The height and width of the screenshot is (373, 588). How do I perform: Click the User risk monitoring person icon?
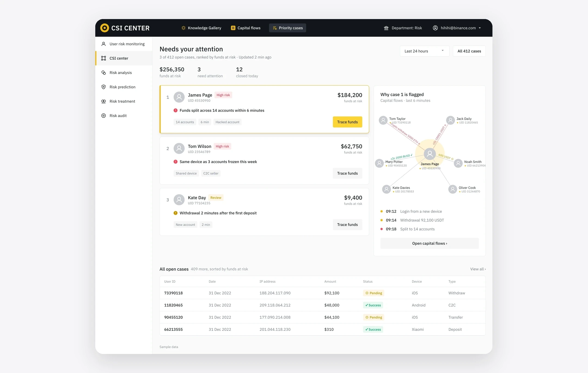[103, 44]
